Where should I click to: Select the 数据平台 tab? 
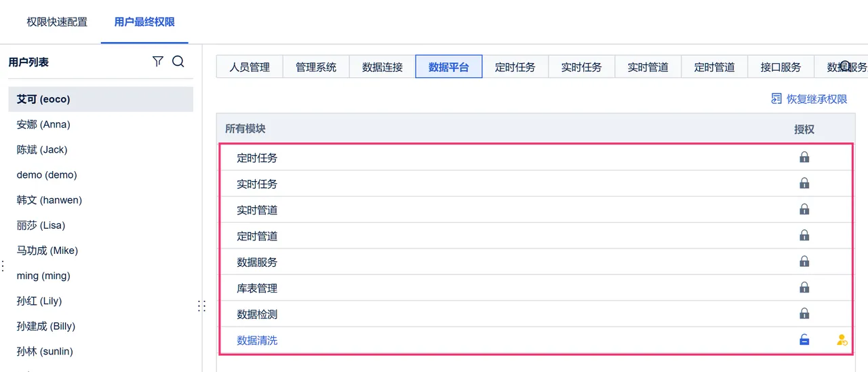point(449,67)
